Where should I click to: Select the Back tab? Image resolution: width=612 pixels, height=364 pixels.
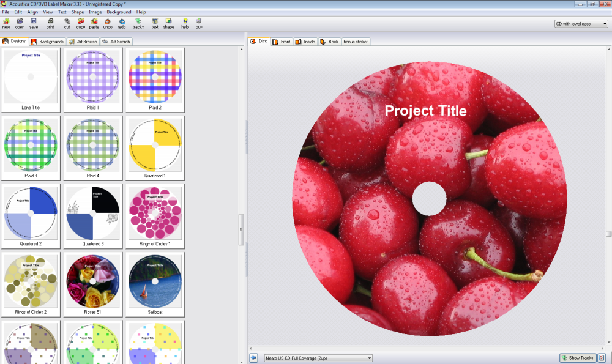coord(329,42)
